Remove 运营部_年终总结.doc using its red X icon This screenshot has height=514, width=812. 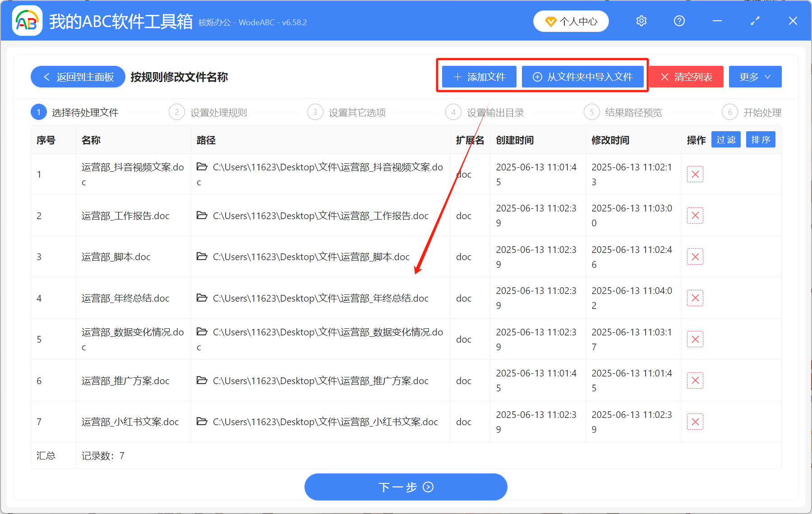[695, 298]
